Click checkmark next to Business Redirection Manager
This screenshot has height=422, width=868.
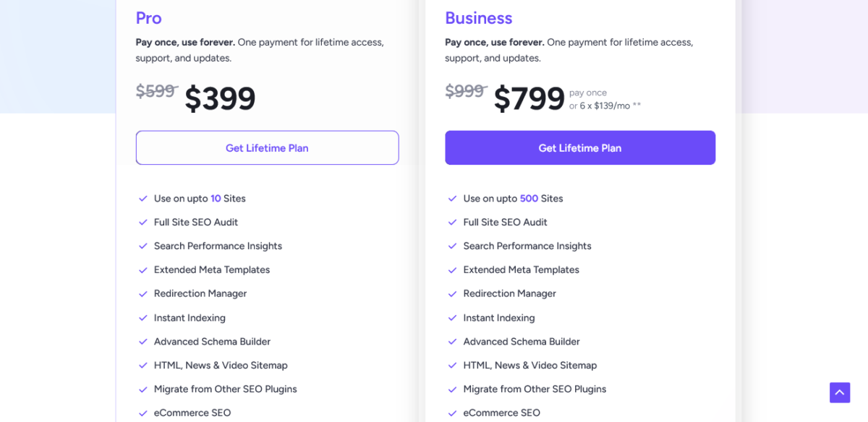coord(453,294)
